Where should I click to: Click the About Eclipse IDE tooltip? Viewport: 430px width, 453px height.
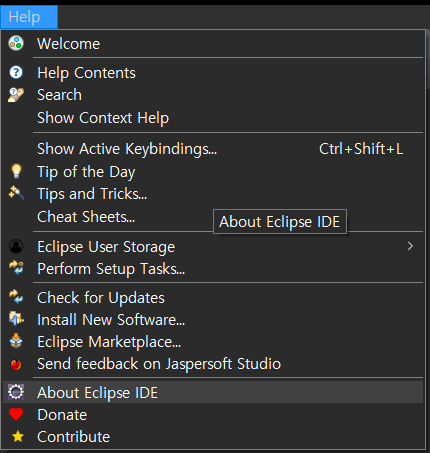tap(280, 222)
